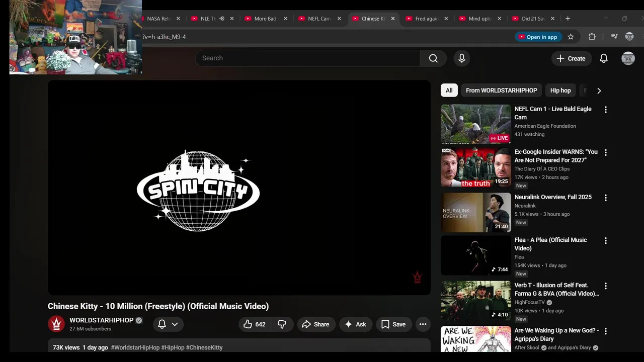This screenshot has height=362, width=644.
Task: Switch to the Fred again tab
Action: tap(427, 19)
